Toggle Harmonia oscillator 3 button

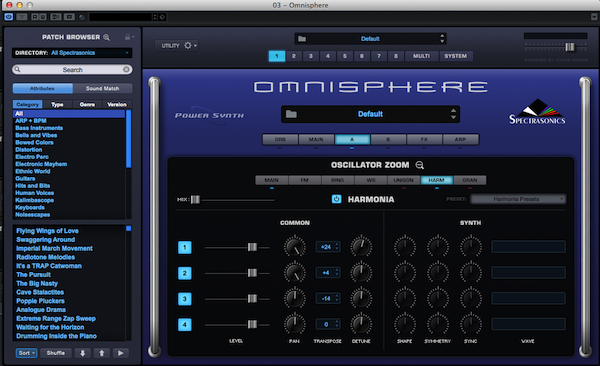click(x=185, y=299)
